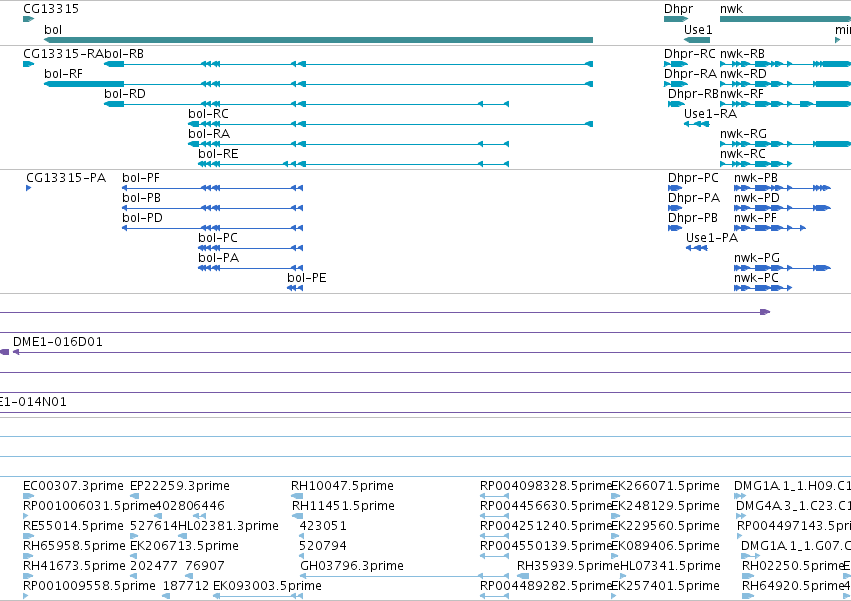The height and width of the screenshot is (601, 851).
Task: Click the Dhpr-RA transcript label
Action: tap(690, 74)
